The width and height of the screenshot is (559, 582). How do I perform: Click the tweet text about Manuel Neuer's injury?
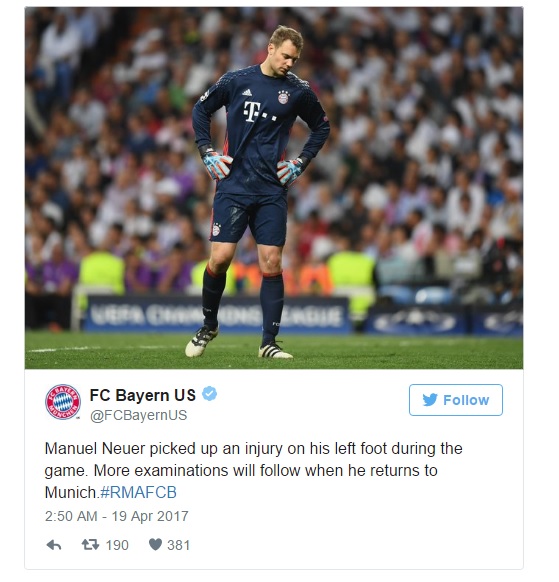click(x=254, y=470)
